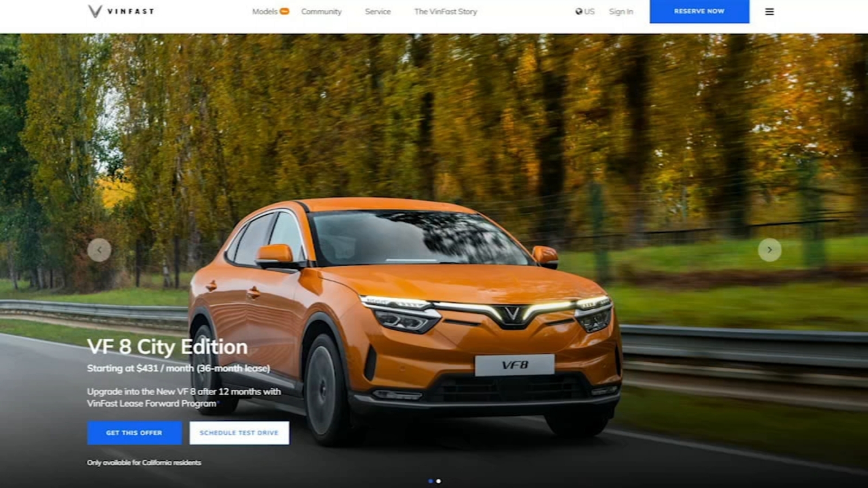Viewport: 868px width, 488px height.
Task: Go to previous carousel slide arrow
Action: (x=99, y=250)
